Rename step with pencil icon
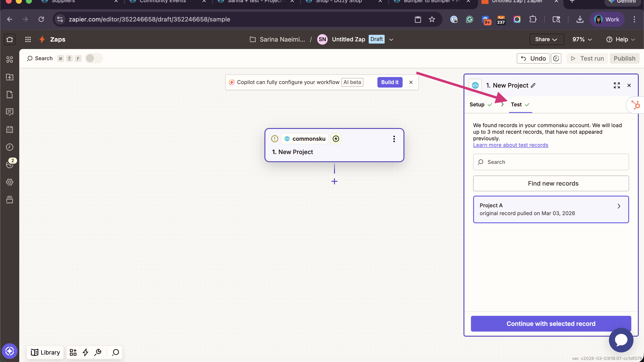The height and width of the screenshot is (362, 644). (533, 85)
